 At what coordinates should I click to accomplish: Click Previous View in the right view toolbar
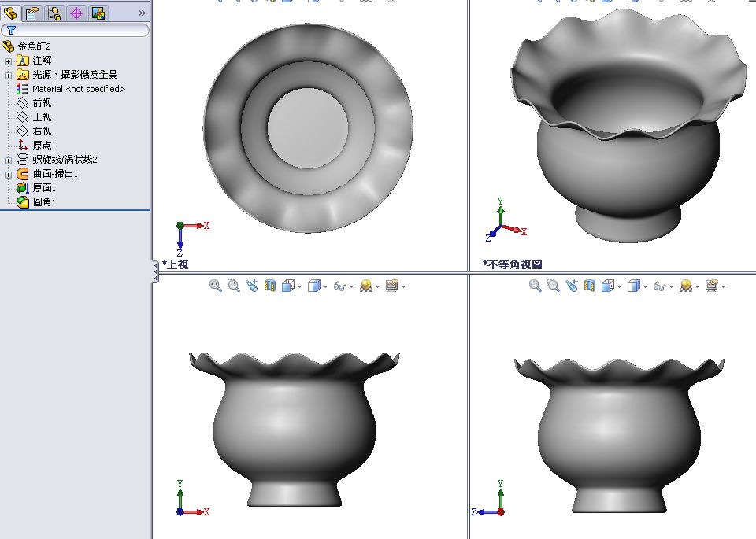572,286
